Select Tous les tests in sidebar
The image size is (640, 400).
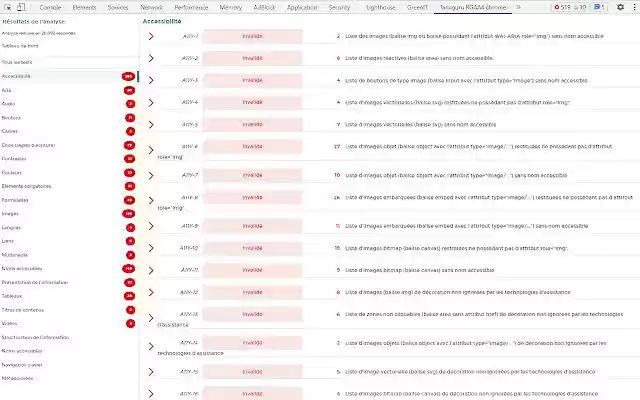point(17,62)
